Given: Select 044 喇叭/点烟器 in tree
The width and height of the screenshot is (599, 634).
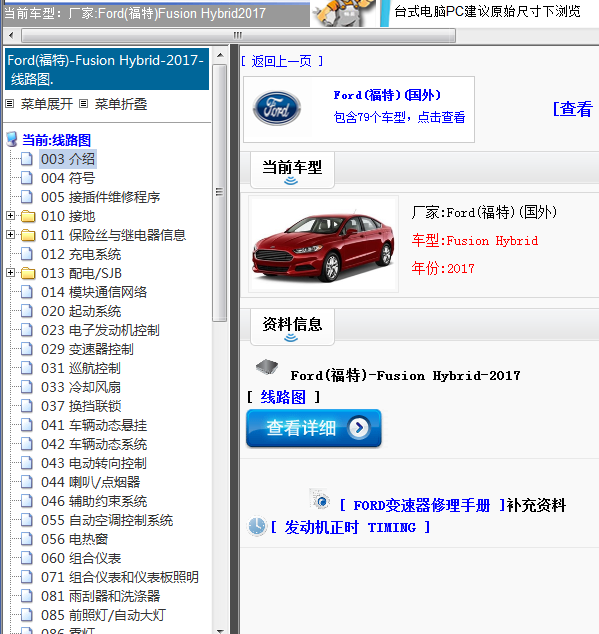Looking at the screenshot, I should coord(90,482).
